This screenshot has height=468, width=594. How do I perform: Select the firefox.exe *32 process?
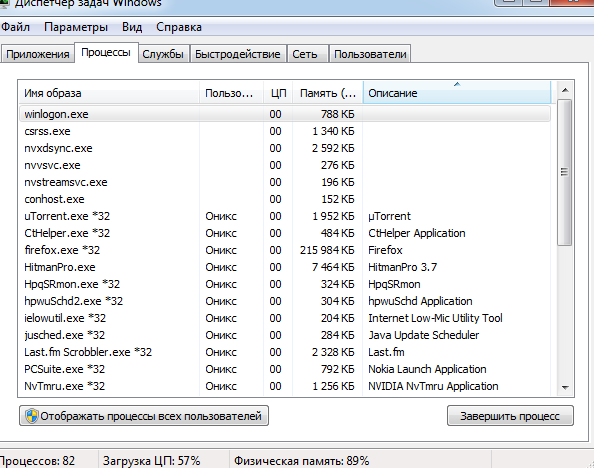pyautogui.click(x=285, y=250)
